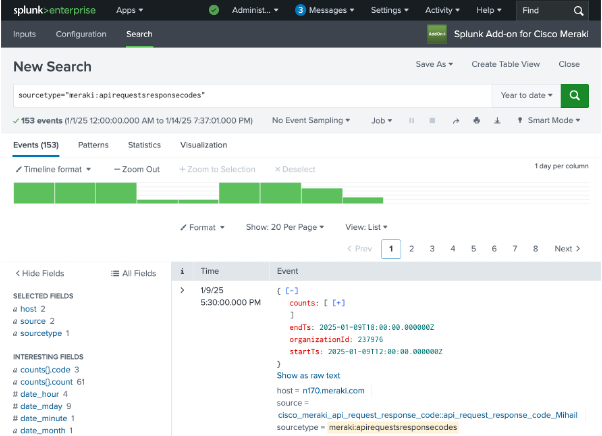The height and width of the screenshot is (436, 602).
Task: Open the No Event Sampling dropdown
Action: coord(311,121)
